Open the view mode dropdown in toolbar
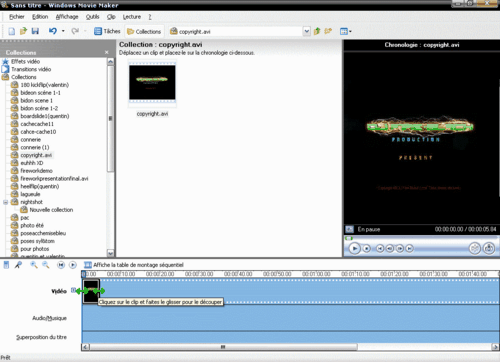Viewport: 500px width, 362px height. click(x=346, y=31)
